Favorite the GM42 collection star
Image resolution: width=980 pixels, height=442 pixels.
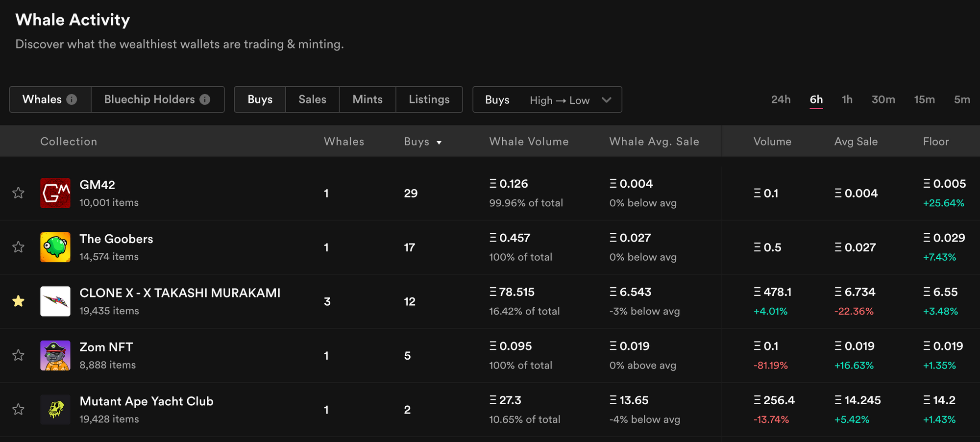click(x=18, y=193)
